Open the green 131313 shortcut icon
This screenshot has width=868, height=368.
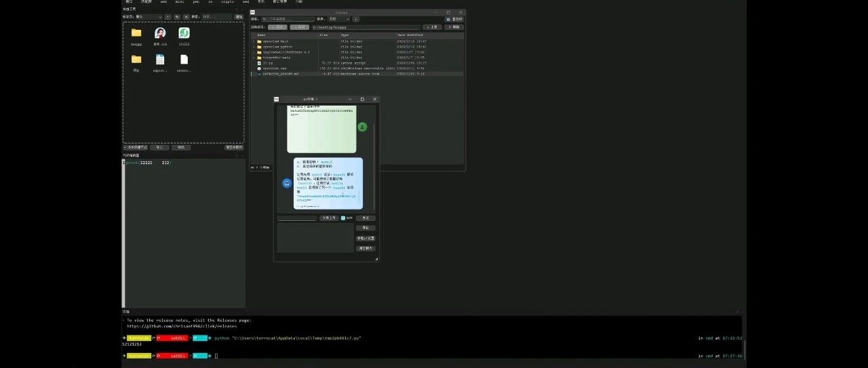click(x=184, y=36)
